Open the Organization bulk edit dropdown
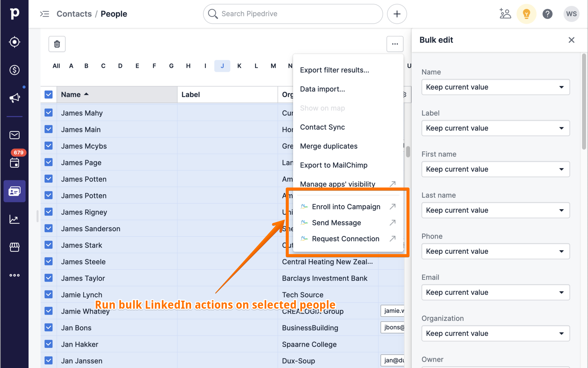Viewport: 588px width, 368px height. pos(495,333)
